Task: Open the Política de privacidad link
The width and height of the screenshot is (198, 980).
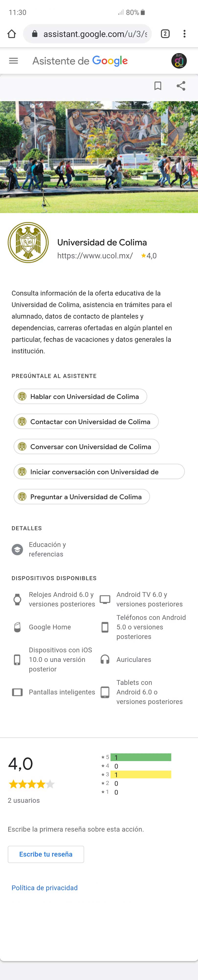Action: (44, 887)
